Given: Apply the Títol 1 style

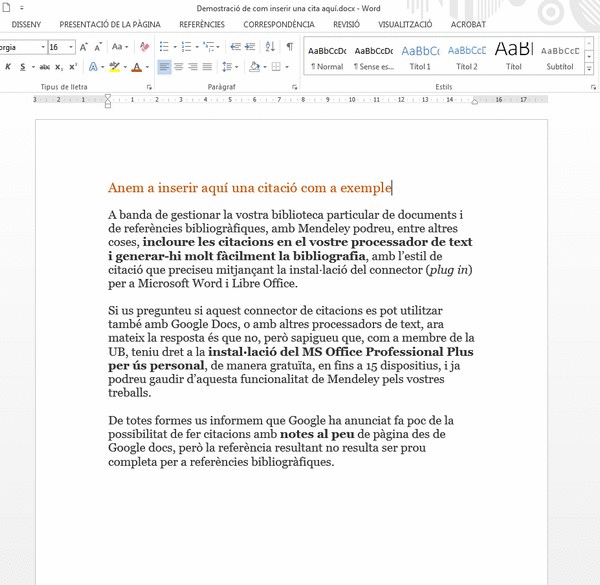Looking at the screenshot, I should coord(420,57).
